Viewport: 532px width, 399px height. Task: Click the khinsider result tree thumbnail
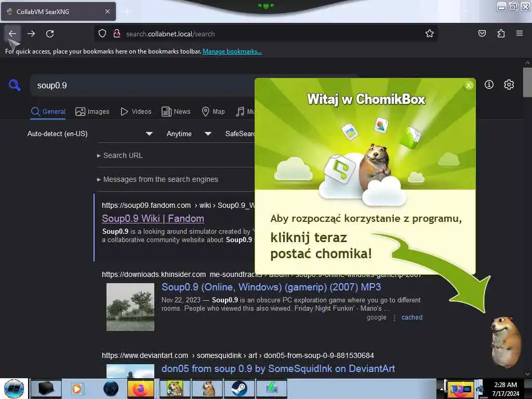tap(130, 307)
